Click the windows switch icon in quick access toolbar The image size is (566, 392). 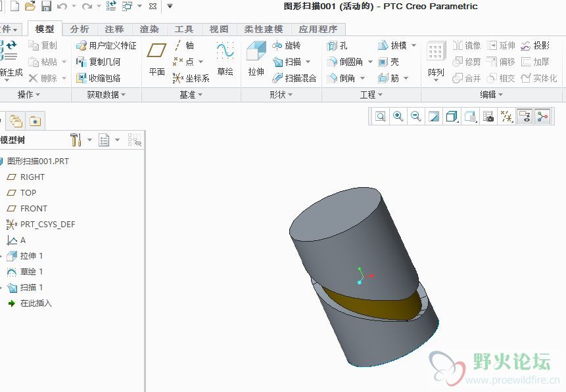pyautogui.click(x=127, y=6)
